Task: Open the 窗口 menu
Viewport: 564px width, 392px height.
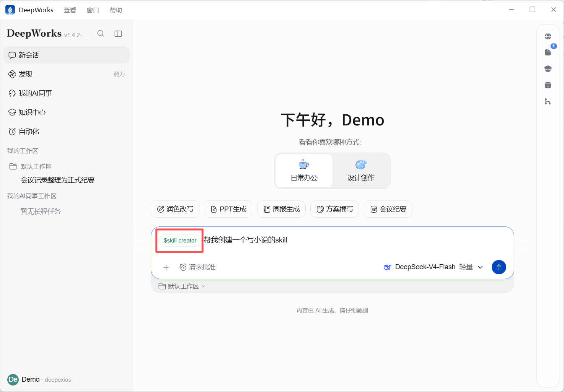Action: click(x=93, y=10)
